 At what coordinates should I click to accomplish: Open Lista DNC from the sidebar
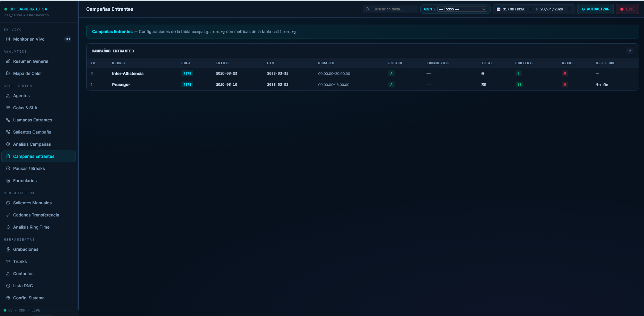click(x=23, y=286)
